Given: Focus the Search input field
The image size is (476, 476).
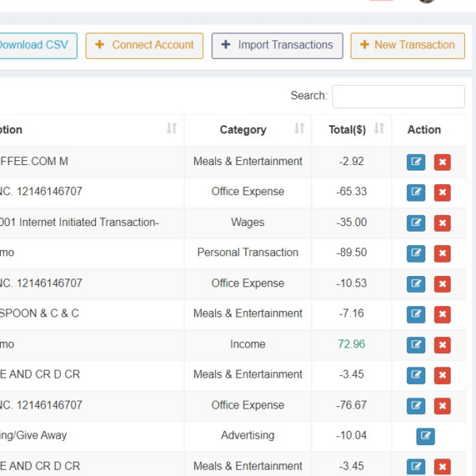Looking at the screenshot, I should [398, 96].
